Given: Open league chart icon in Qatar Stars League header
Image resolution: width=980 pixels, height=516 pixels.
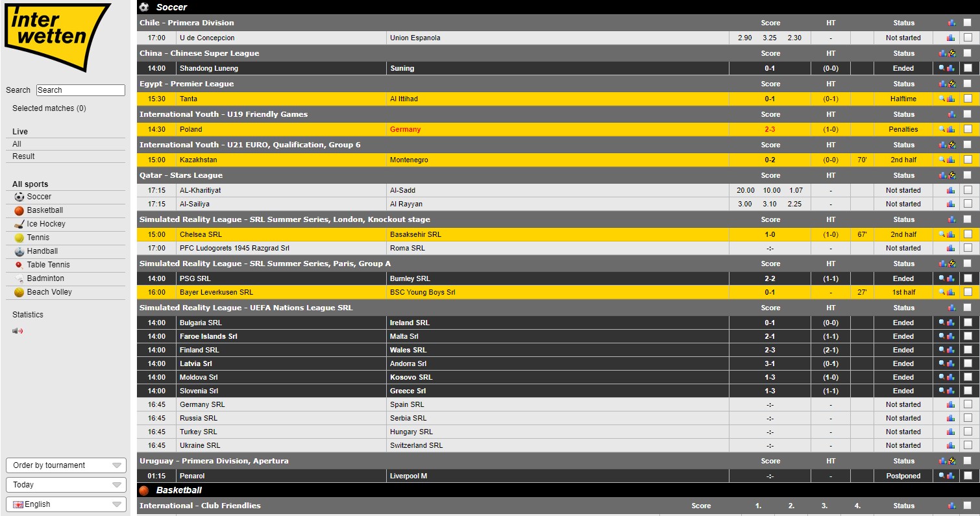Looking at the screenshot, I should click(943, 175).
